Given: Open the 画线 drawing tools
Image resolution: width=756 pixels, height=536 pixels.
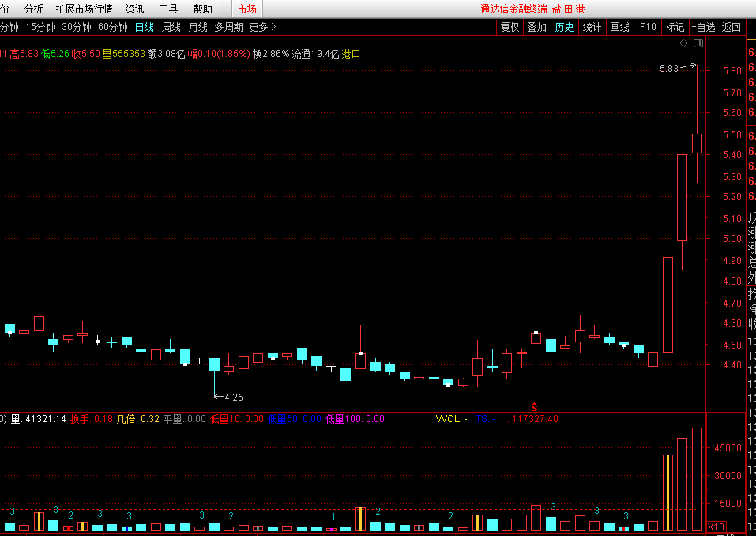Looking at the screenshot, I should point(620,27).
